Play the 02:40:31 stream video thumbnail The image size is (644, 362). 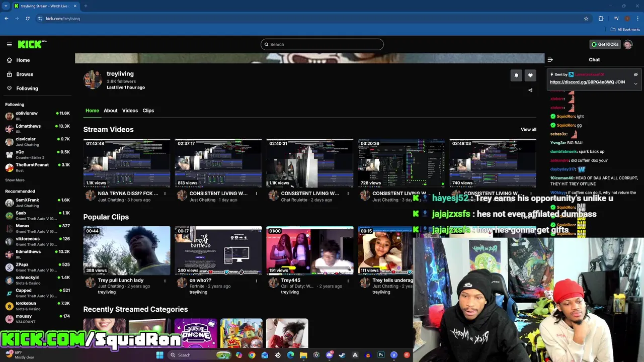[310, 163]
